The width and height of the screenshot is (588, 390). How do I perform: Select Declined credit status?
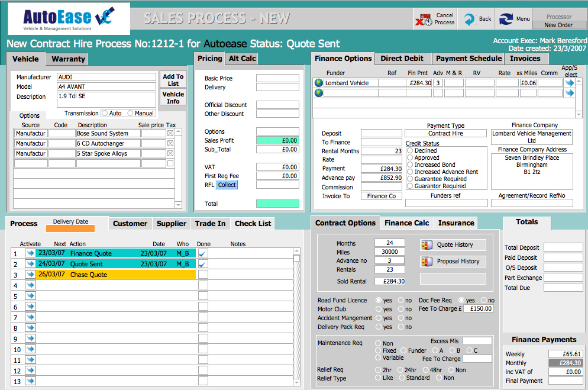(410, 150)
